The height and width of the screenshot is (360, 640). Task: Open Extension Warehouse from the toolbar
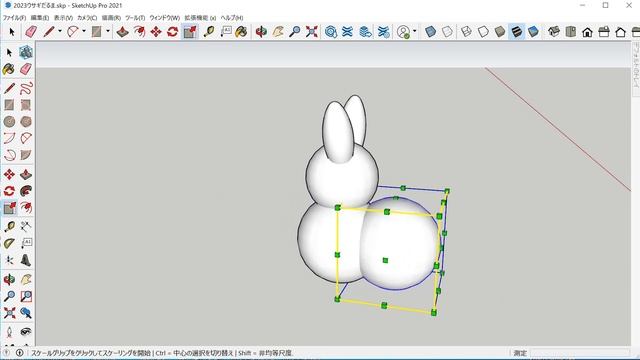click(x=347, y=32)
